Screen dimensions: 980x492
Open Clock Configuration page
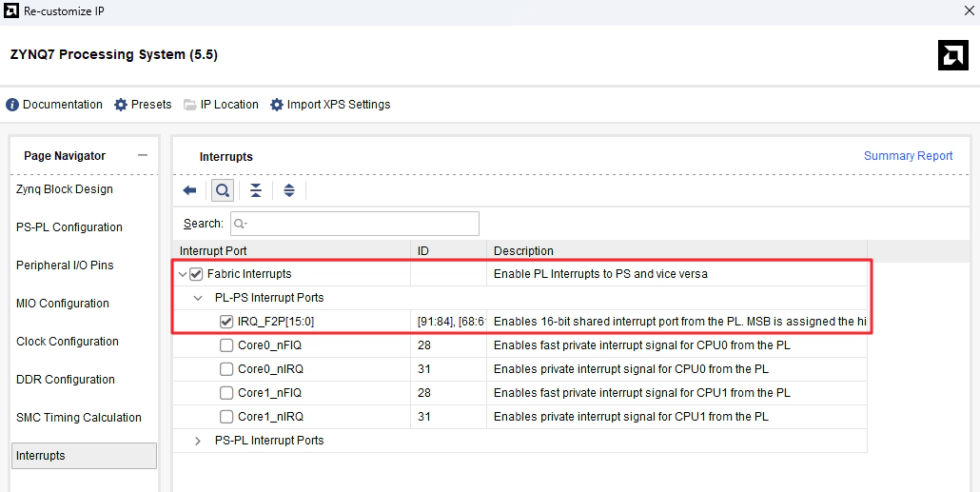[x=67, y=342]
